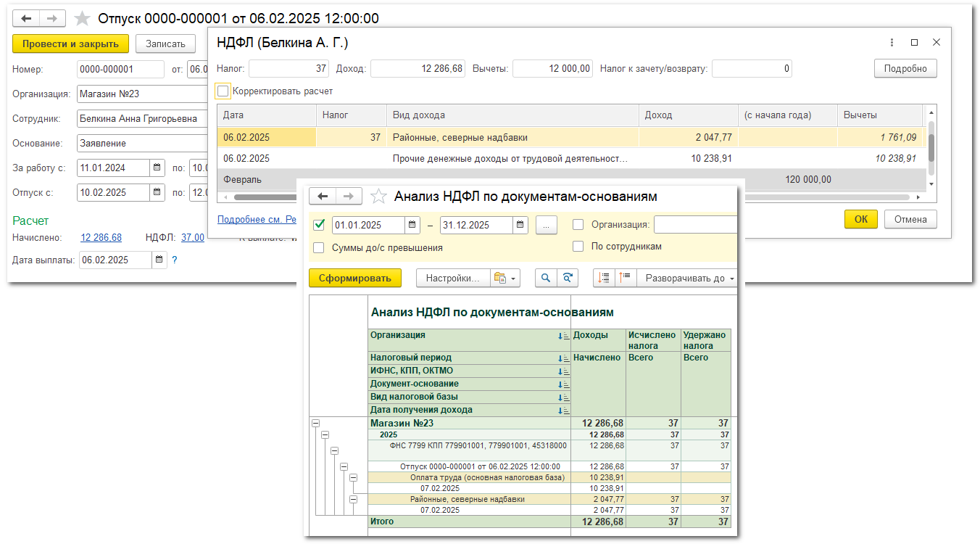
Task: Open calendar picker for Дата выплаты field
Action: click(x=159, y=260)
